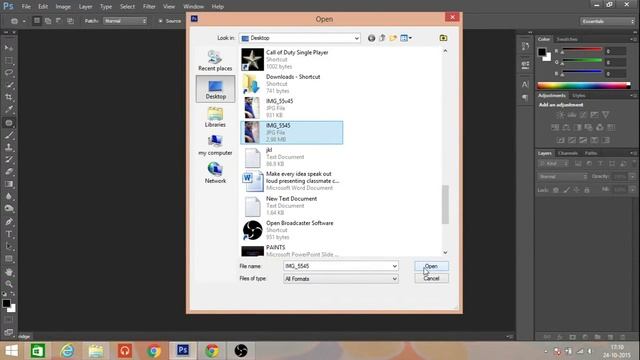Open Network in the sidebar
Image resolution: width=640 pixels, height=360 pixels.
click(x=215, y=173)
